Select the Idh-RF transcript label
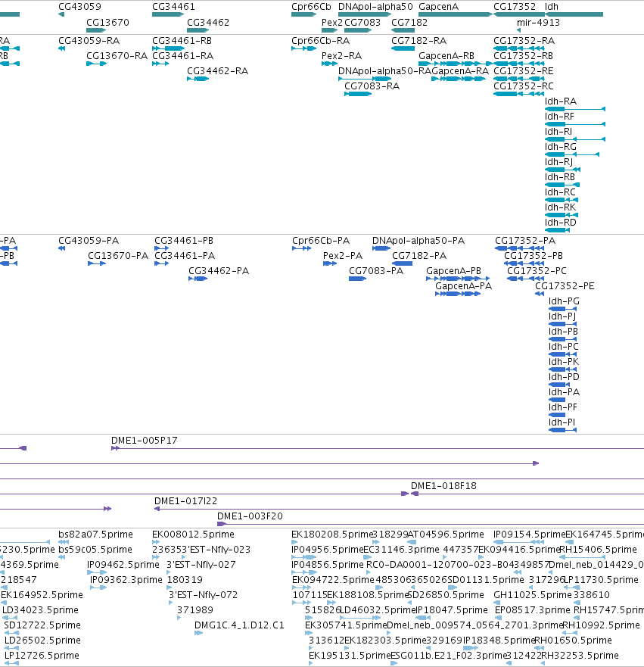 click(559, 117)
